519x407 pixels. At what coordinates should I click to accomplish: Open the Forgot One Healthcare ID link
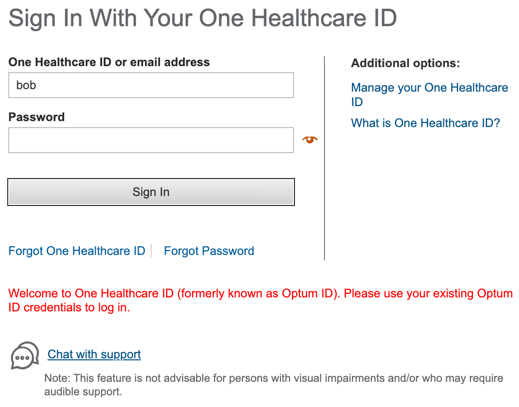[77, 251]
